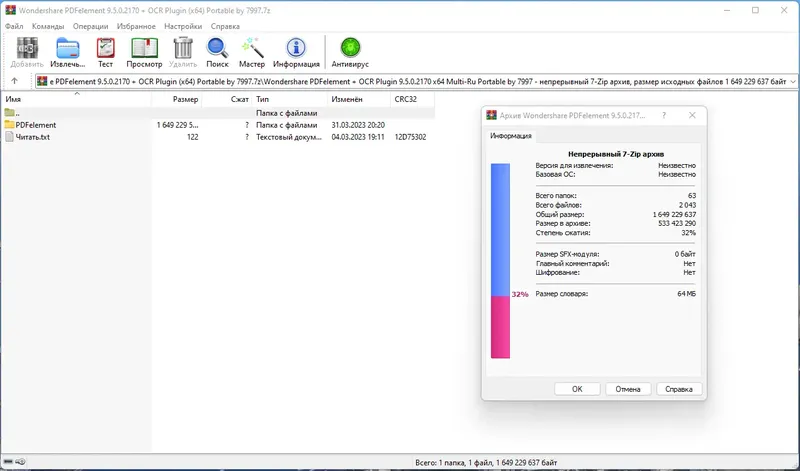Maximize the WinRAR window

[755, 10]
